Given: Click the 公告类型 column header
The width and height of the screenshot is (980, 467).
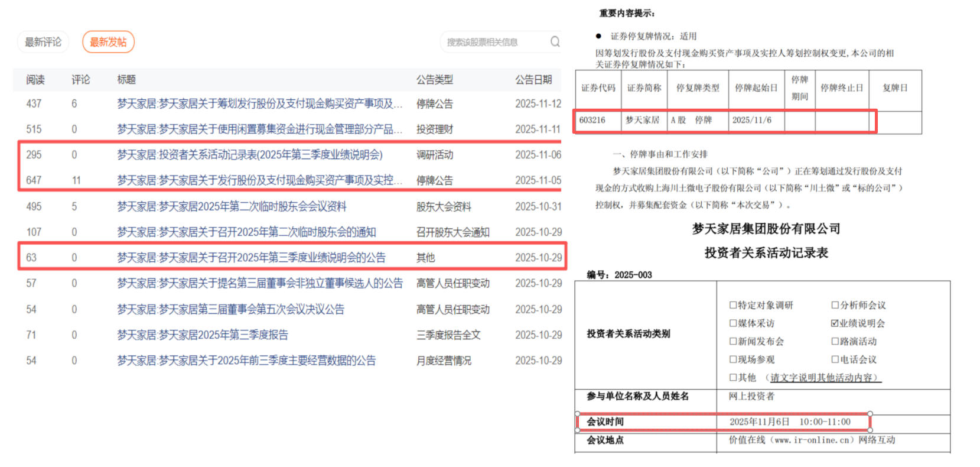Looking at the screenshot, I should 435,80.
